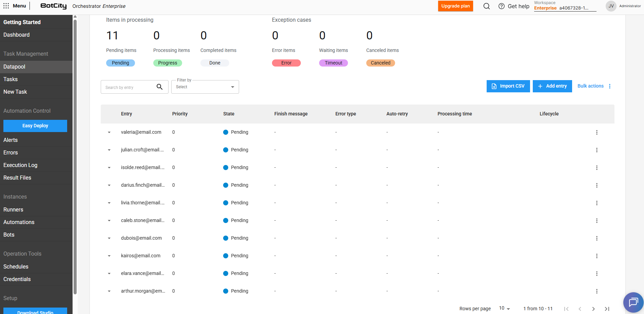Open the Filter by Select dropdown
644x314 pixels.
point(205,87)
